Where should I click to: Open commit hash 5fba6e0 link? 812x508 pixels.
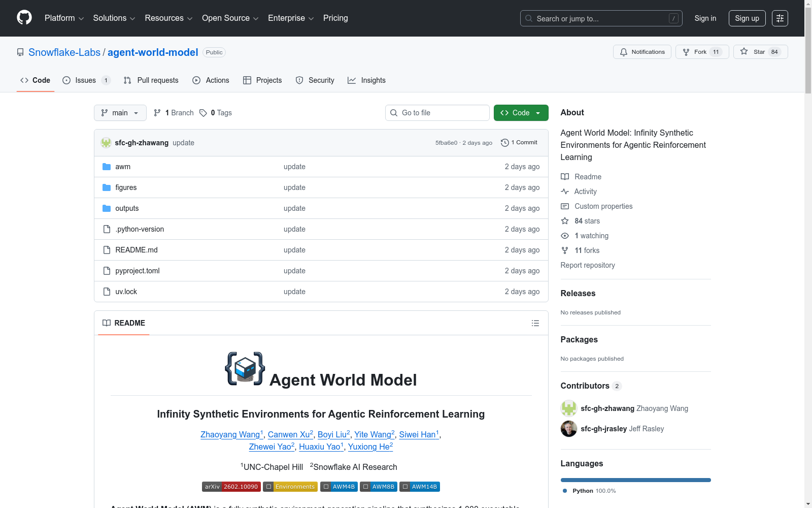(446, 143)
